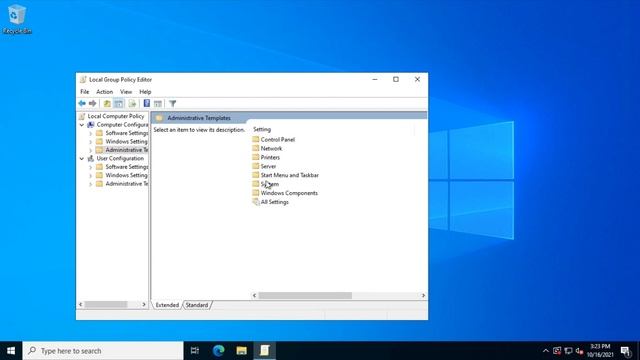Expand Windows Settings under User Configuration
Viewport: 640px width, 360px height.
click(91, 176)
